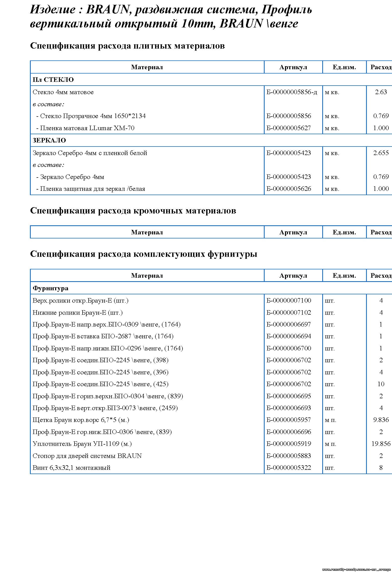Click article code "Б-00000006695"
The image size is (392, 572).
pyautogui.click(x=289, y=396)
